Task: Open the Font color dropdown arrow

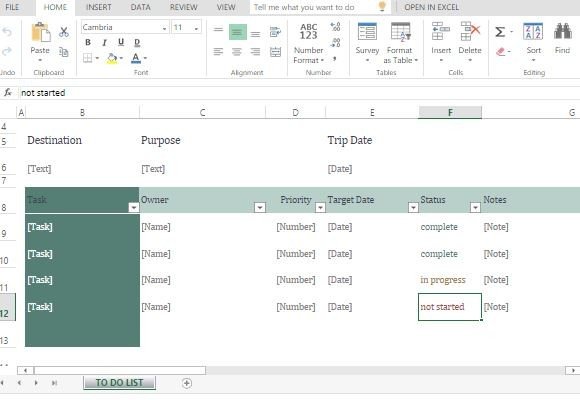Action: (145, 58)
